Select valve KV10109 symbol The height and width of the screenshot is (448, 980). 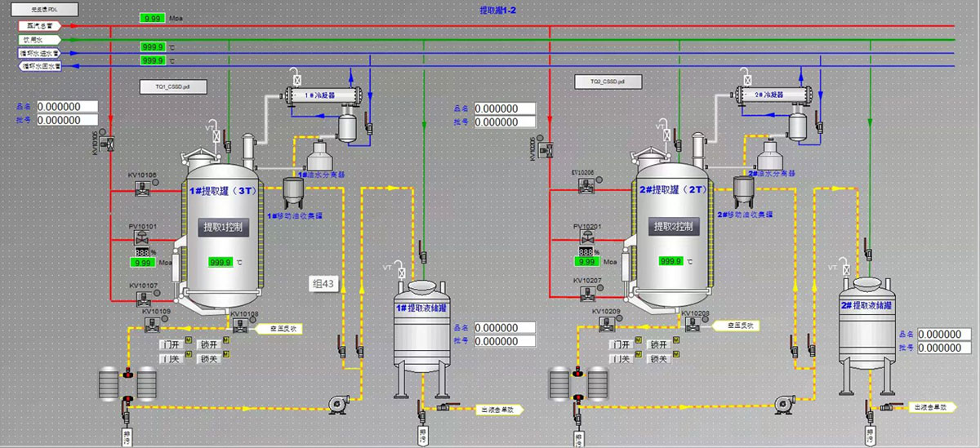pyautogui.click(x=152, y=324)
